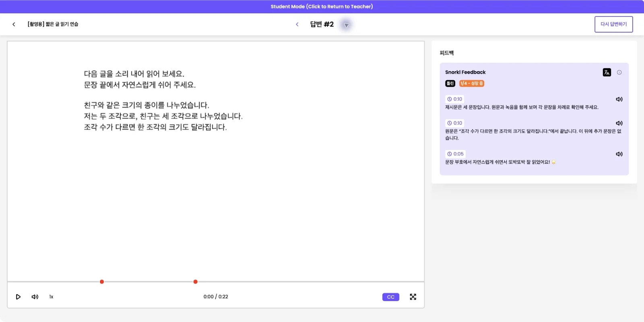This screenshot has width=644, height=322.
Task: Mute the player volume speaker icon
Action: click(x=35, y=297)
